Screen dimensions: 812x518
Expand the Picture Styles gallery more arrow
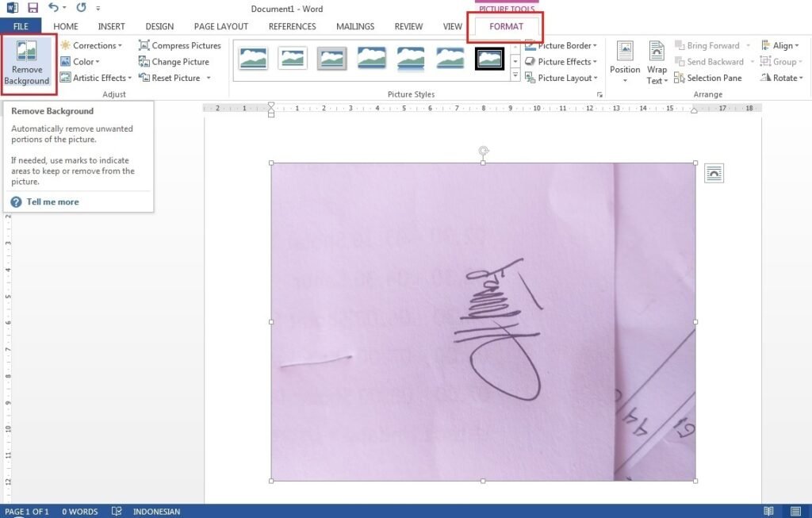515,76
